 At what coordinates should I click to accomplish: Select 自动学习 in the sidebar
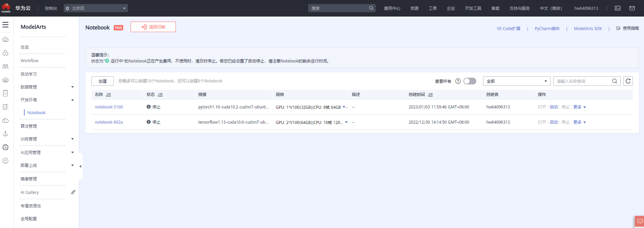tap(29, 74)
